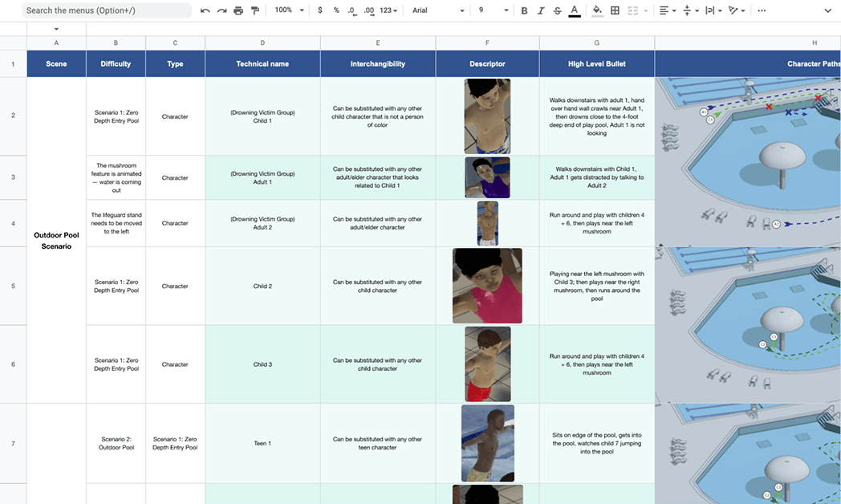
Task: Open the vertical align dropdown
Action: click(x=690, y=10)
